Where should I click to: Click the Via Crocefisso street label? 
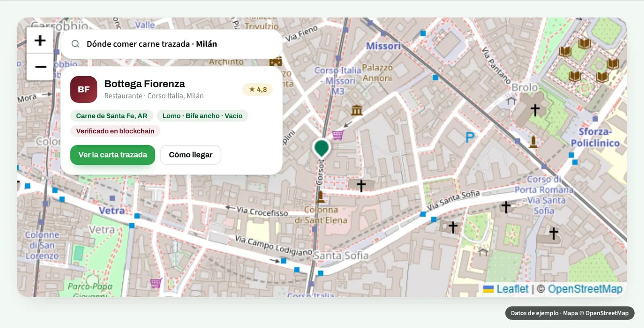point(262,211)
